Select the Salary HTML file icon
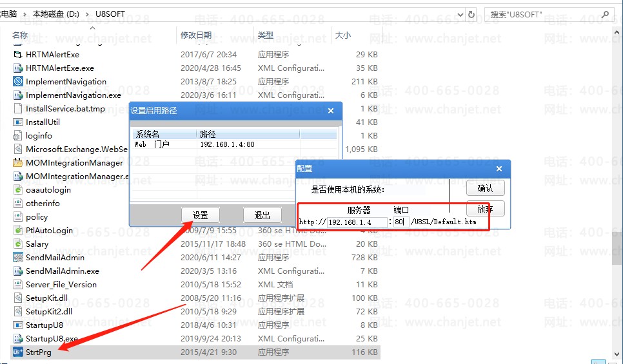Image resolution: width=623 pixels, height=364 pixels. pos(18,244)
